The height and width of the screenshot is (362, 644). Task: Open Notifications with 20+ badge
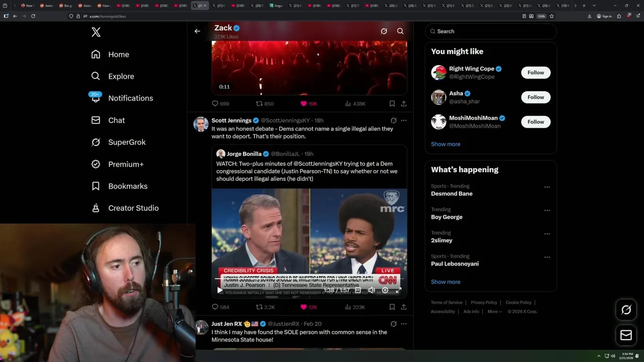[121, 98]
